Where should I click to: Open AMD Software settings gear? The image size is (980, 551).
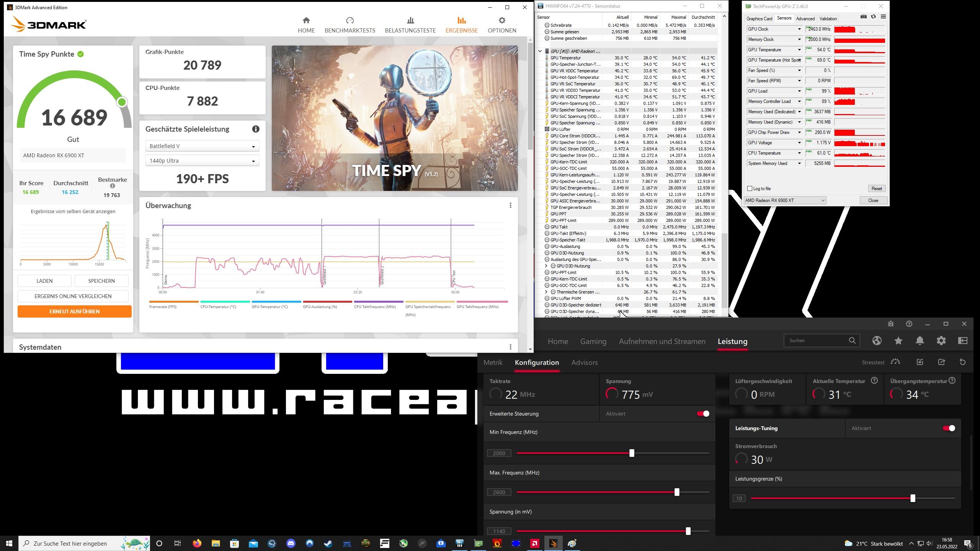point(941,341)
